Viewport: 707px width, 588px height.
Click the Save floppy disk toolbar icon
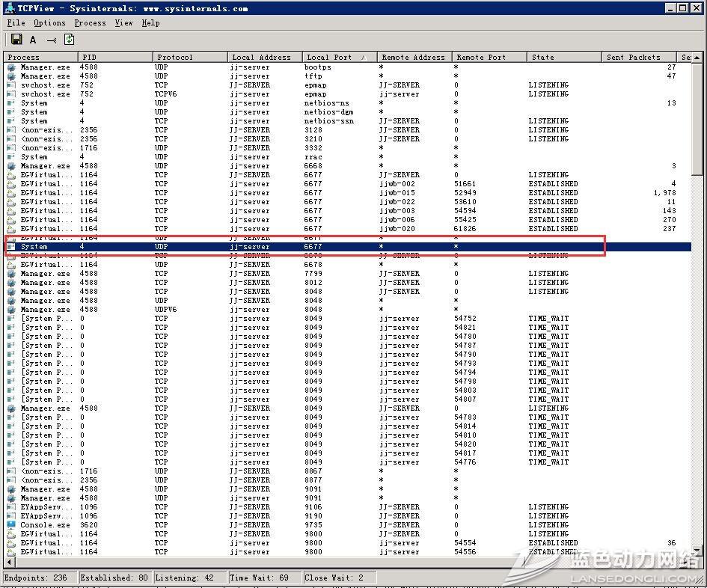click(x=16, y=40)
